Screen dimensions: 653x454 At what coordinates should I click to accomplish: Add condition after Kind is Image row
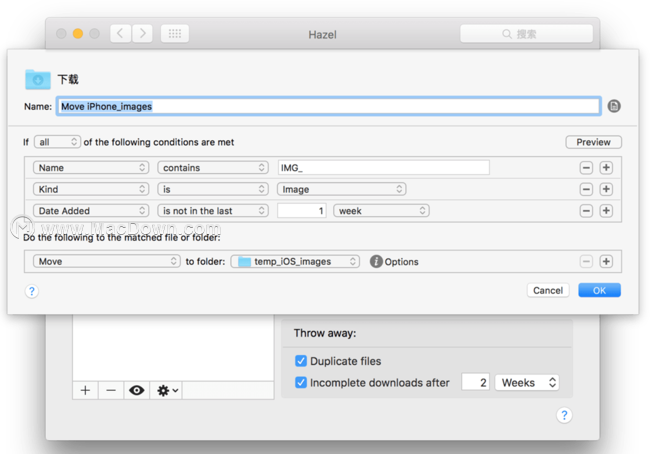click(606, 189)
